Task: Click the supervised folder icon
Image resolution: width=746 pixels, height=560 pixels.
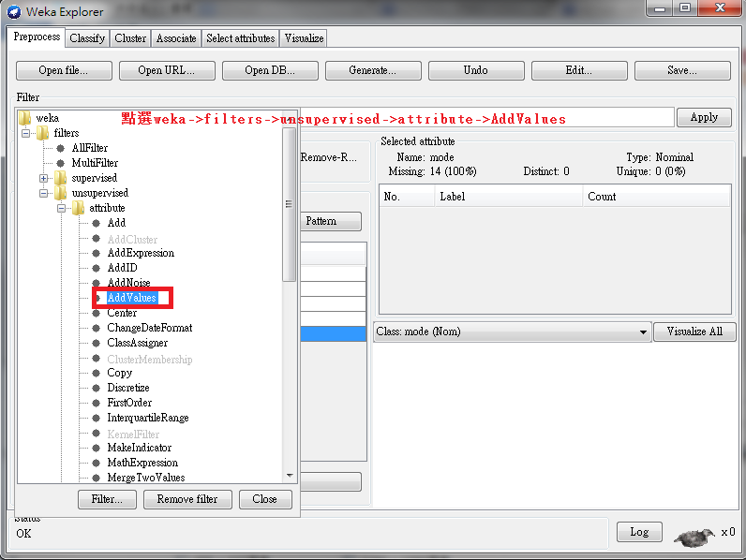Action: point(60,178)
